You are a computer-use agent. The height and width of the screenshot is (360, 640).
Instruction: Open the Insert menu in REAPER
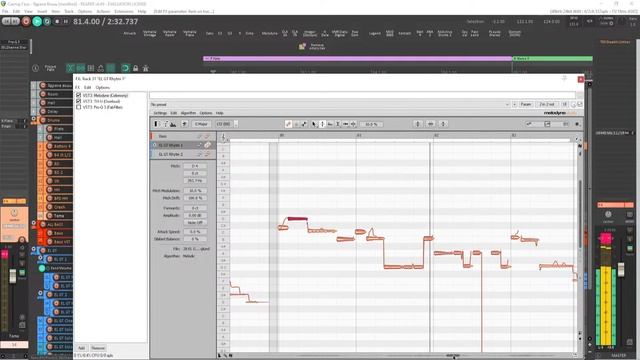pyautogui.click(x=42, y=11)
